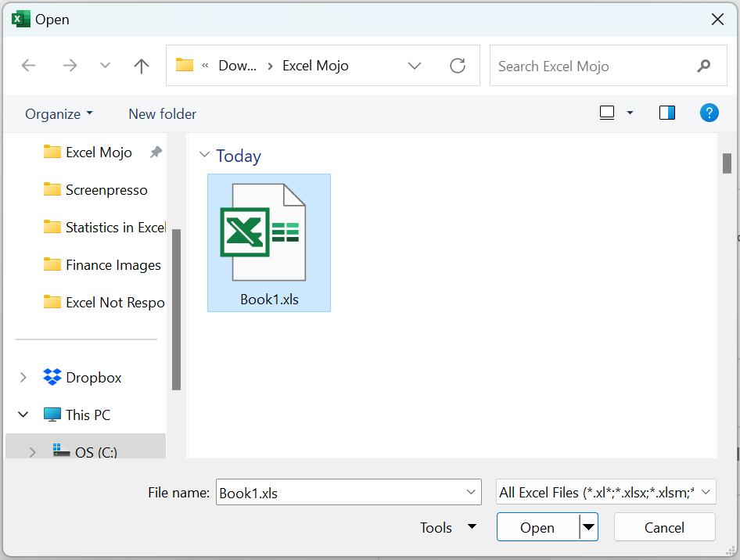Select This PC in navigation pane
Image resolution: width=740 pixels, height=560 pixels.
77,415
